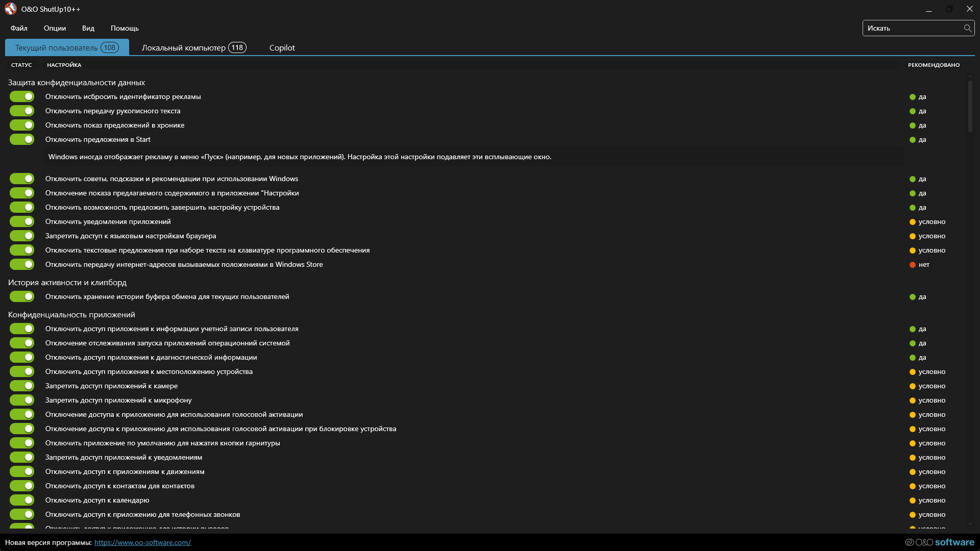
Task: Toggle off 'Отключить передачу рукописного текста'
Action: click(22, 111)
